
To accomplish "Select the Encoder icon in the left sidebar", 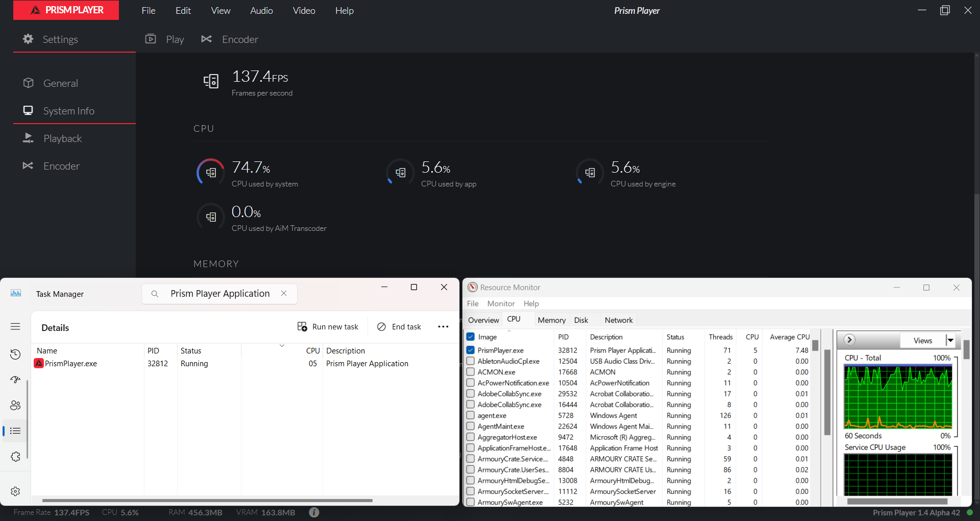I will pyautogui.click(x=28, y=165).
